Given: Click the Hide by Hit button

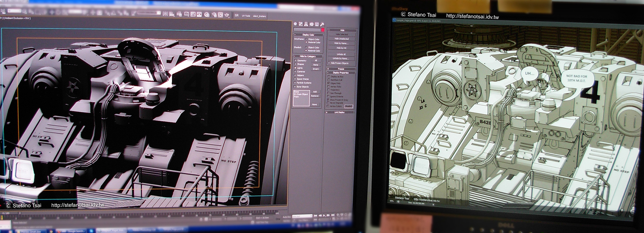Looking at the screenshot, I should point(342,48).
